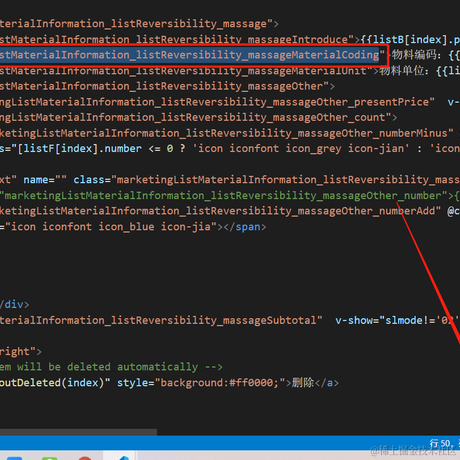Click the 'right">' line text
Viewport: 460px width, 460px height.
coord(20,352)
